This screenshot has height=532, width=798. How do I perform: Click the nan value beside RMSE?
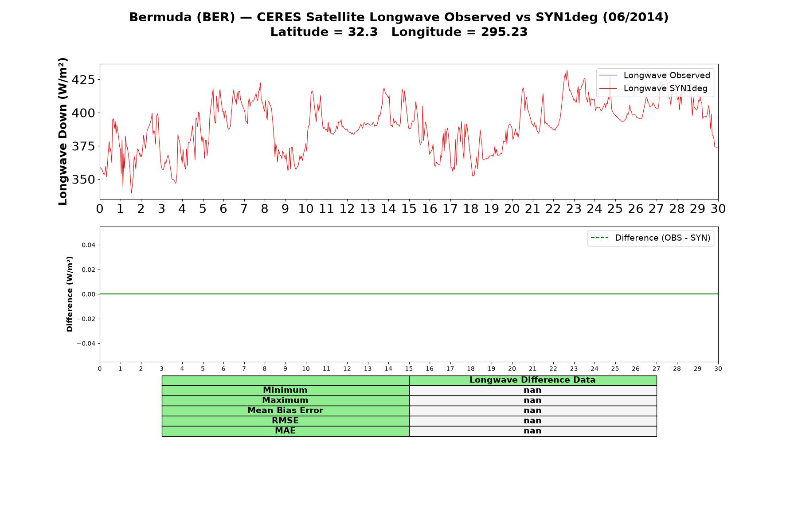tap(532, 421)
